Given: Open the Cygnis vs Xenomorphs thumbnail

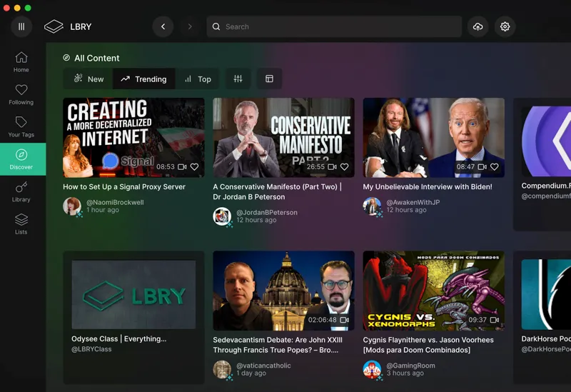Looking at the screenshot, I should click(x=434, y=291).
